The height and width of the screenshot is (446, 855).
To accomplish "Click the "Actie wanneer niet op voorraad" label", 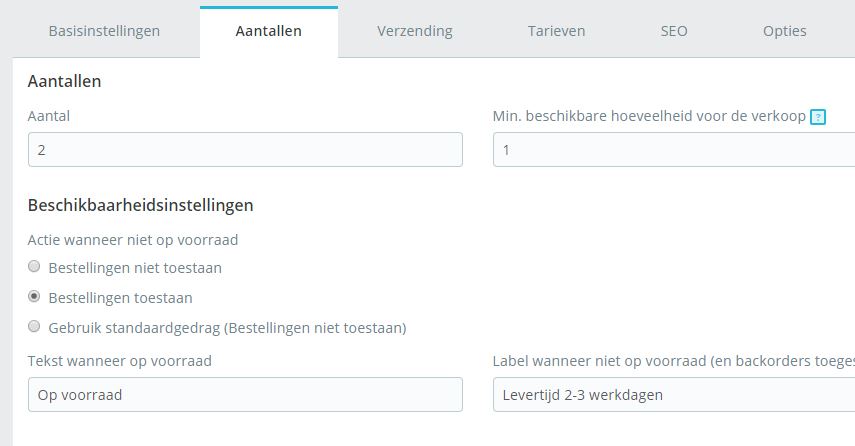I will point(132,239).
